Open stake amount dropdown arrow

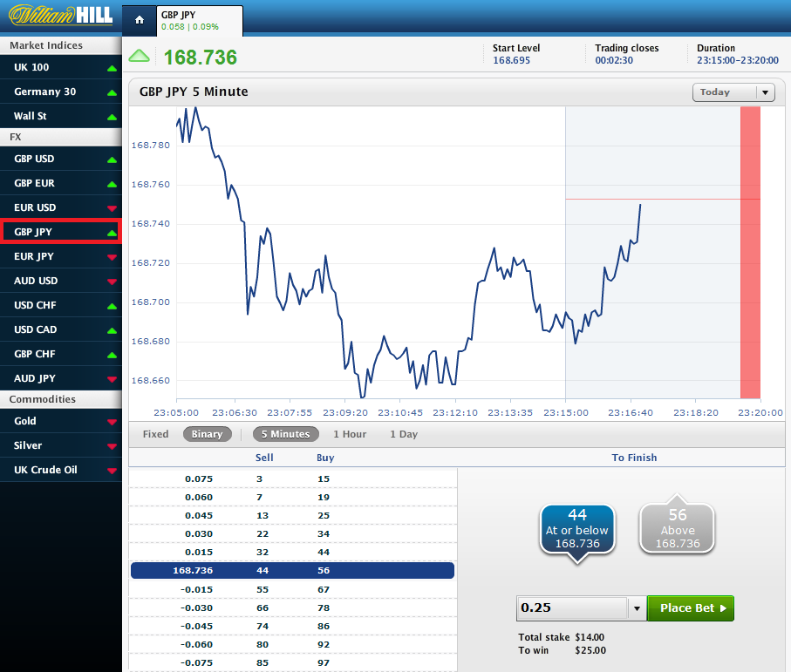point(637,608)
